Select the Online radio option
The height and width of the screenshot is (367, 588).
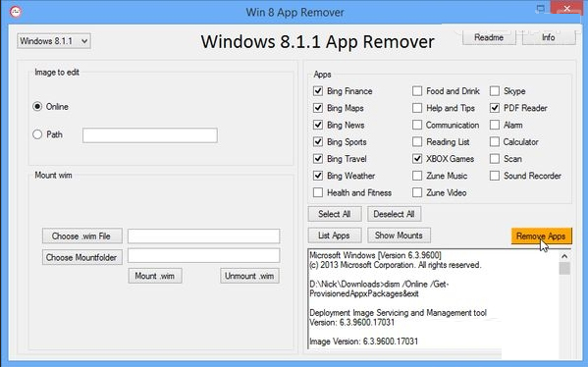coord(37,106)
